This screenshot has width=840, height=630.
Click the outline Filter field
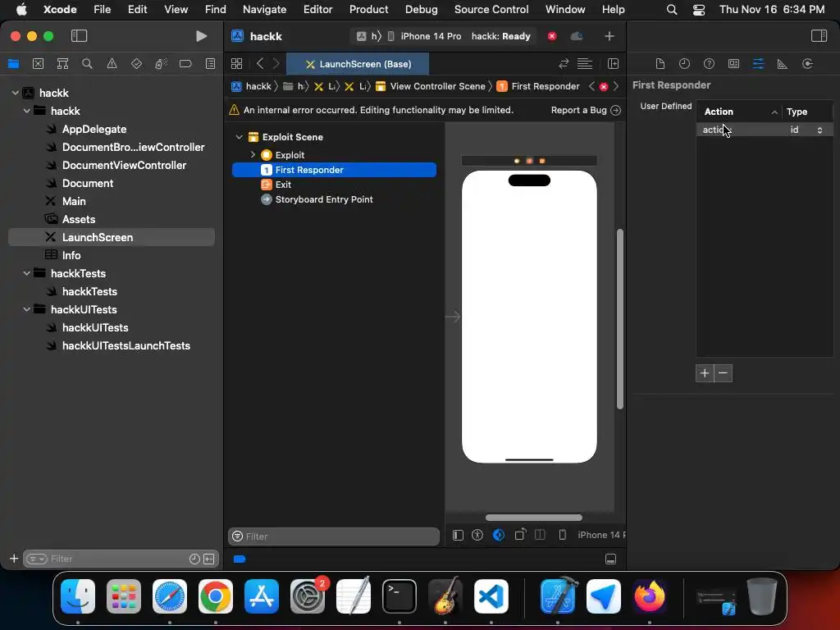click(334, 536)
